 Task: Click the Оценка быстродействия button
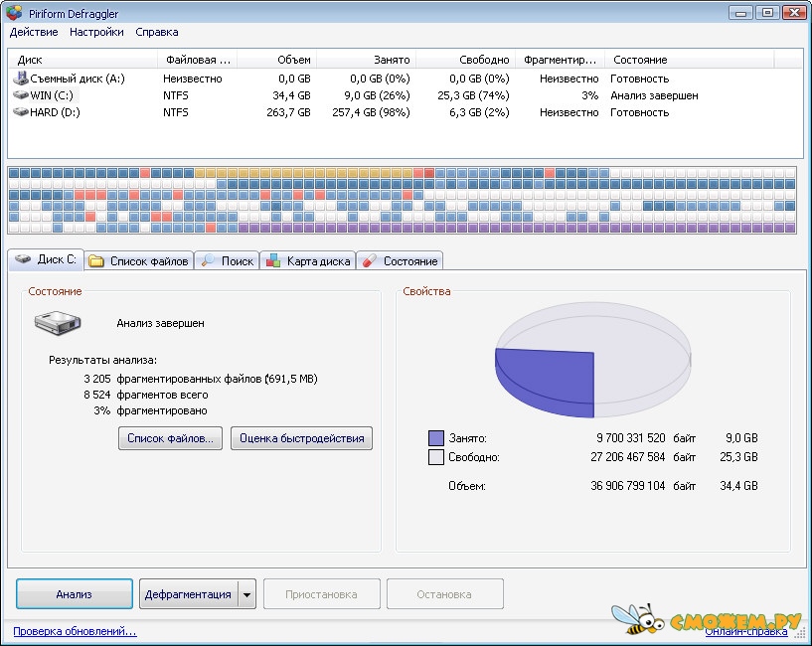click(x=301, y=438)
